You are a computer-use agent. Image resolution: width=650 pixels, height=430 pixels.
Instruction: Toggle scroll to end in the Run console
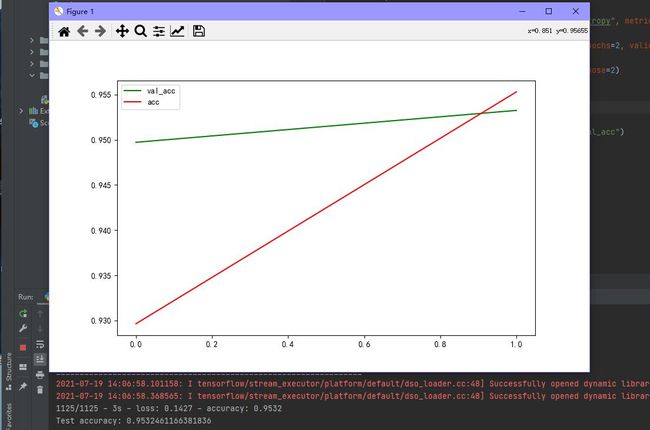click(x=40, y=359)
